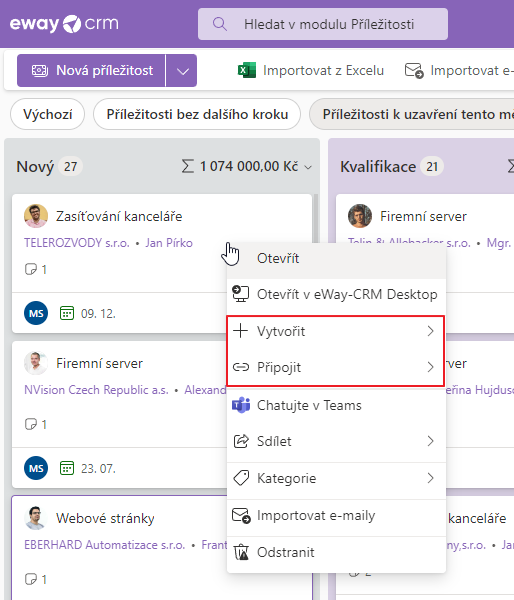Open the Webové stránky card title
The image size is (514, 600).
(105, 518)
